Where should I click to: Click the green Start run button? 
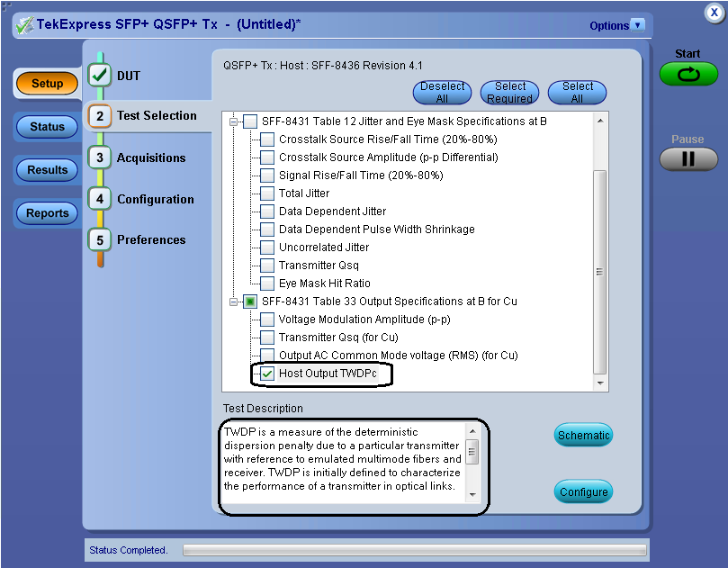[x=688, y=74]
